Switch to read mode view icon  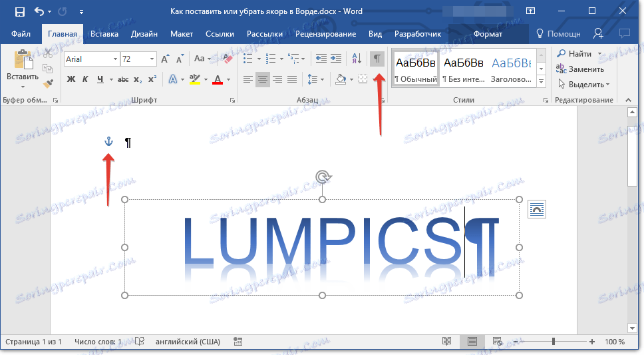[447, 342]
